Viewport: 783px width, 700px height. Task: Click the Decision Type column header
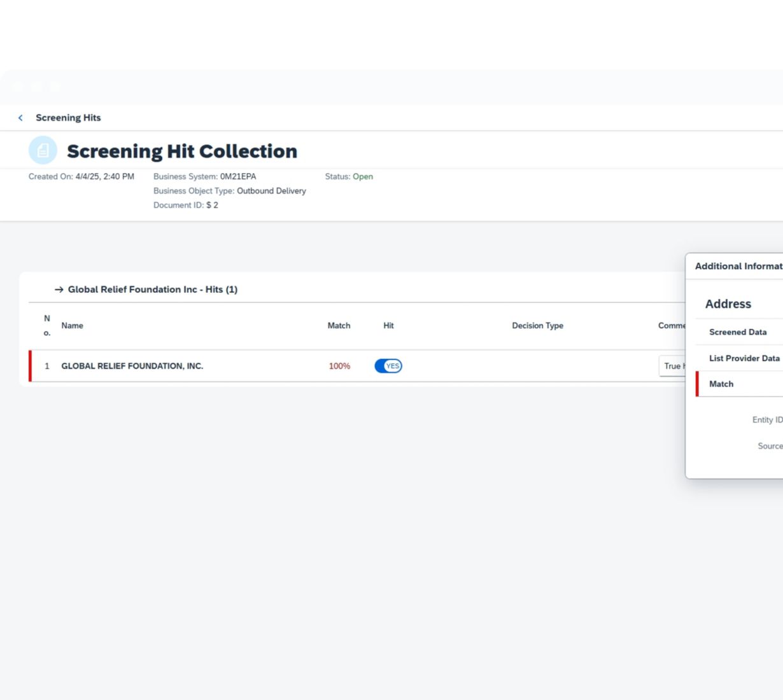(x=537, y=326)
